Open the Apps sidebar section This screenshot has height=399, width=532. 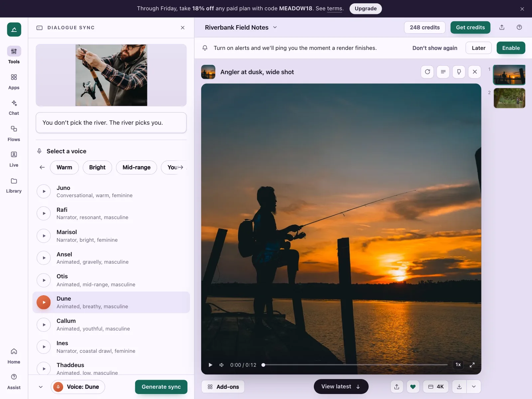[x=14, y=81]
